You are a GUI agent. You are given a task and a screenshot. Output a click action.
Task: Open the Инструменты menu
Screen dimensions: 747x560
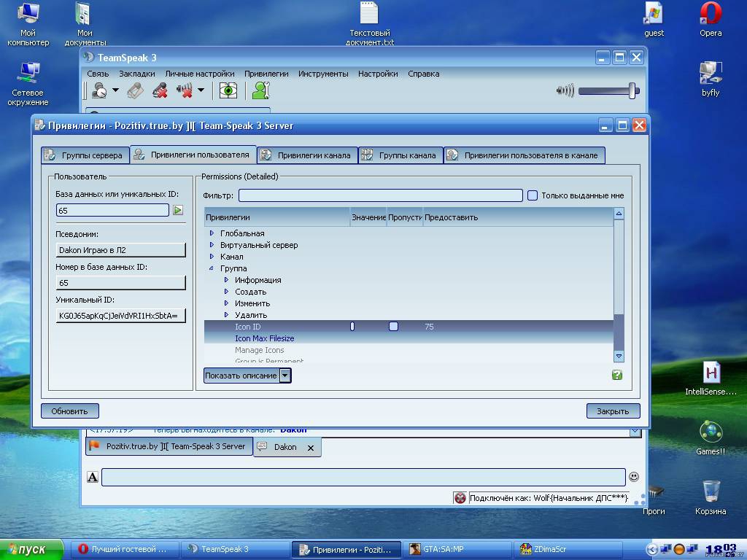[323, 74]
